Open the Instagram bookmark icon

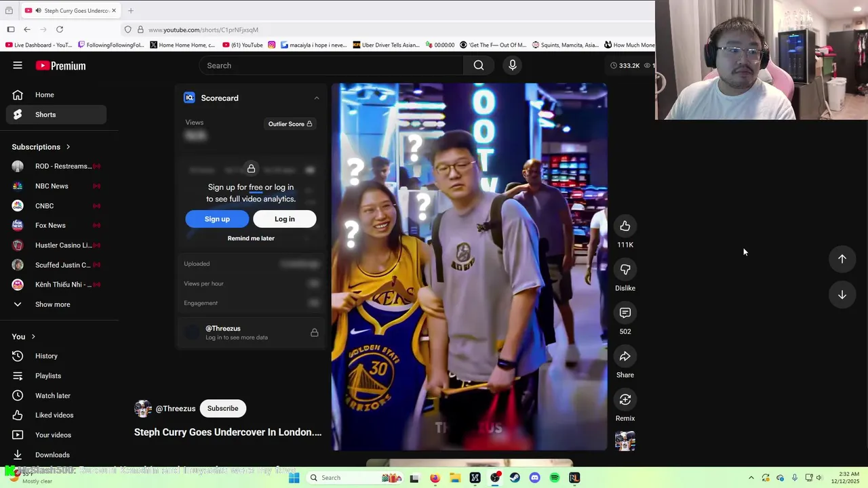tap(272, 45)
